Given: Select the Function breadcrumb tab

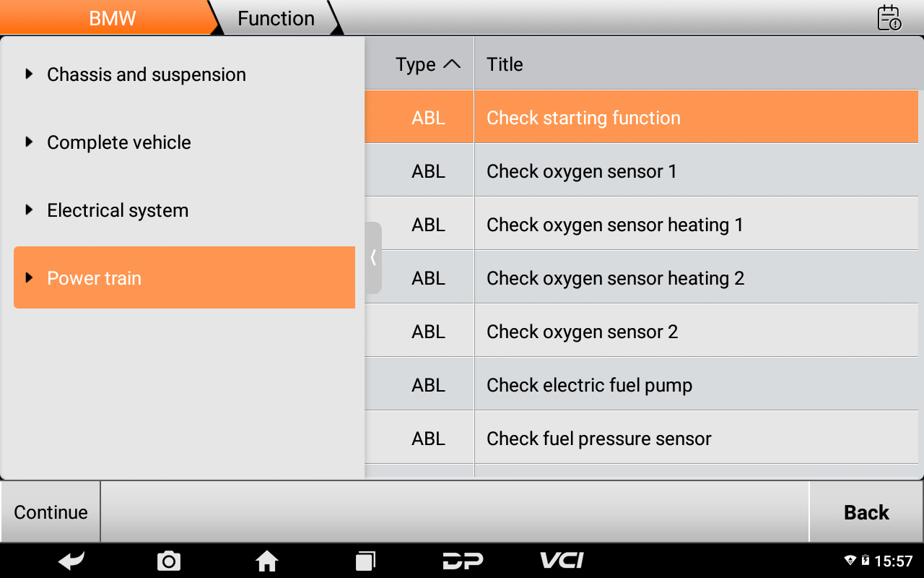Looking at the screenshot, I should [276, 18].
